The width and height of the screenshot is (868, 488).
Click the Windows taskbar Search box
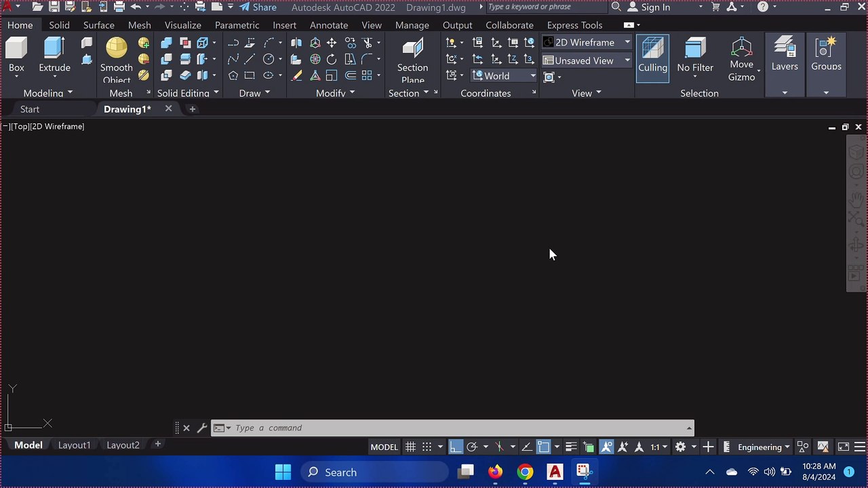click(x=374, y=472)
